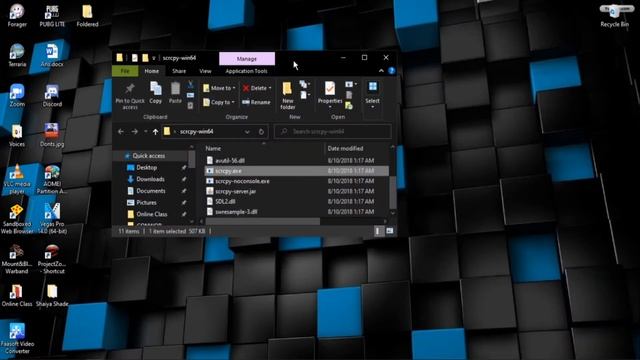Open VLC media player shortcut
The width and height of the screenshot is (640, 360).
click(17, 180)
